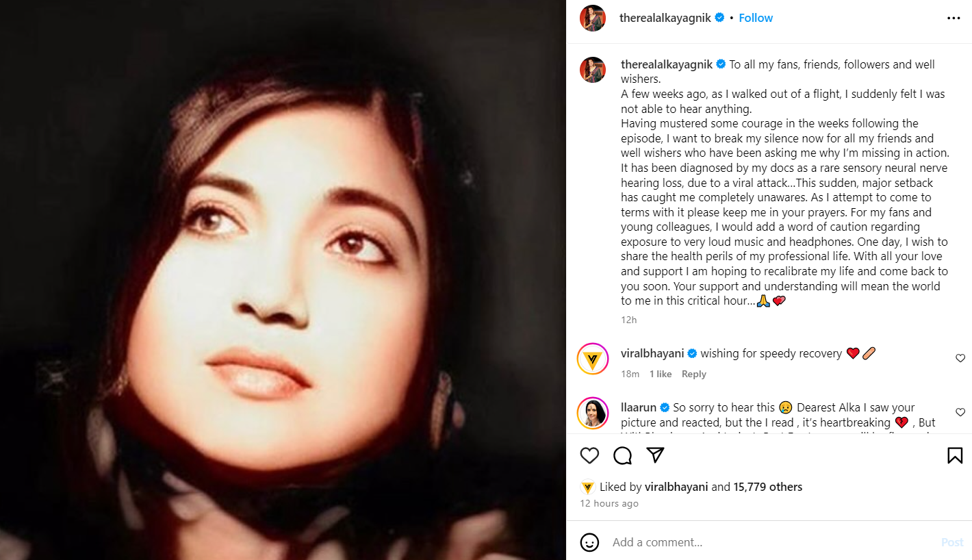The width and height of the screenshot is (972, 560).
Task: Like the post with the heart icon
Action: pos(589,456)
